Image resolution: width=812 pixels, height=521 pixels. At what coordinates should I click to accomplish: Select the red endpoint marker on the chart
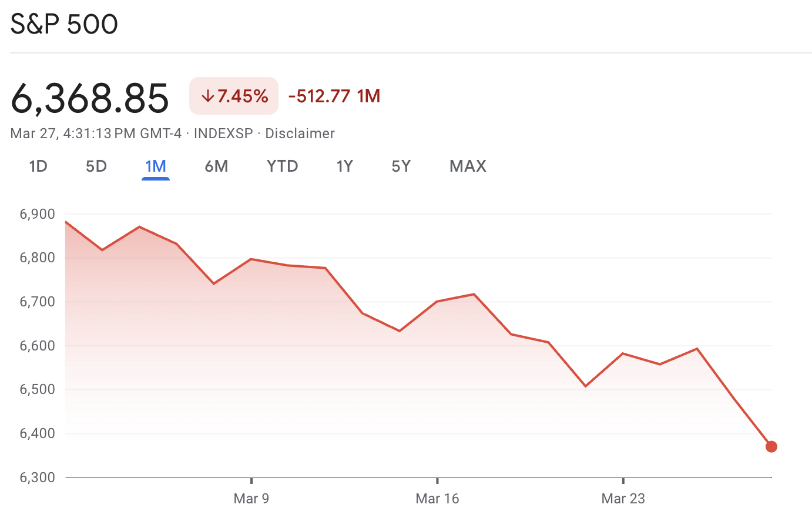771,446
